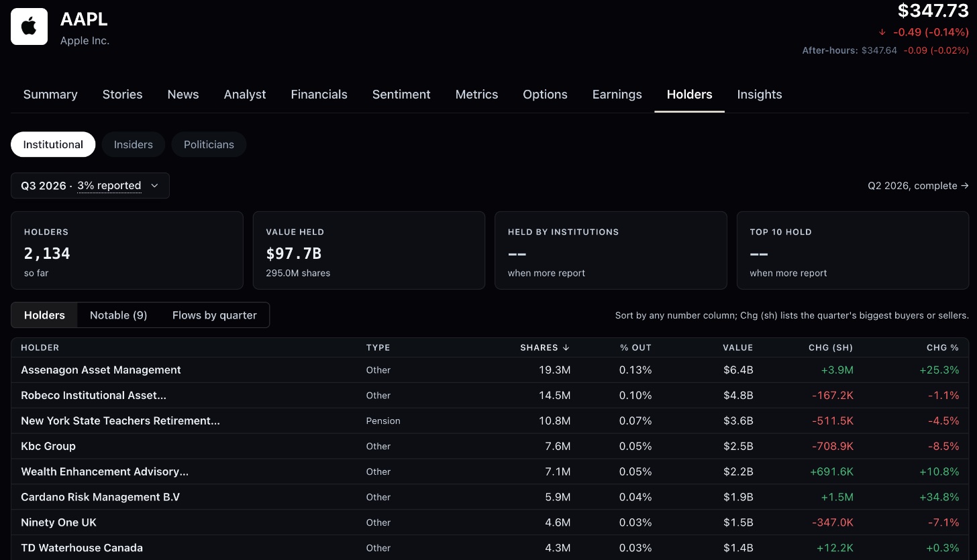Open the Ninety One UK holder

(490, 523)
